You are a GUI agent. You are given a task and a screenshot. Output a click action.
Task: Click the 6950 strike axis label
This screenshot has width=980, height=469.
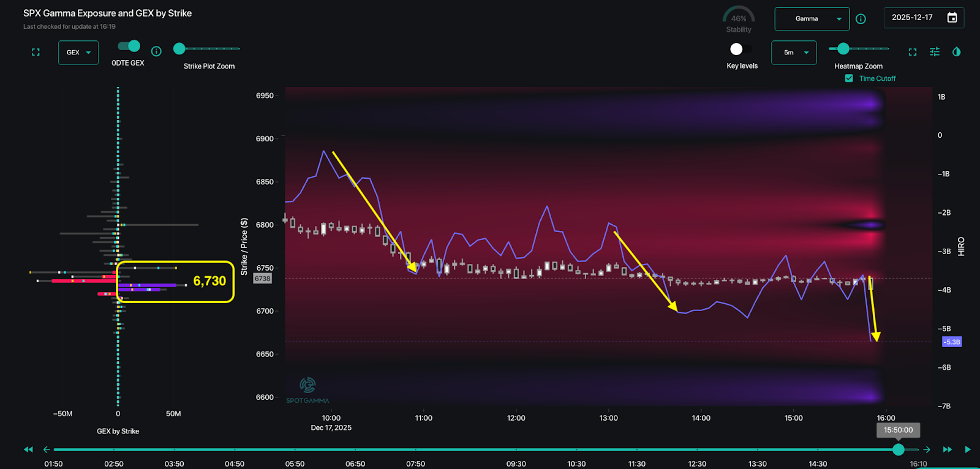coord(265,96)
